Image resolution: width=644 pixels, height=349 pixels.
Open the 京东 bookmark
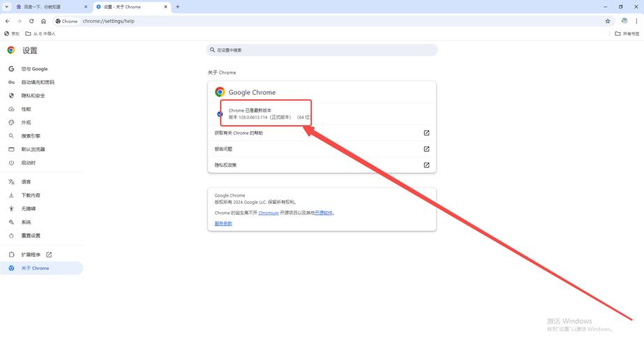(x=12, y=34)
